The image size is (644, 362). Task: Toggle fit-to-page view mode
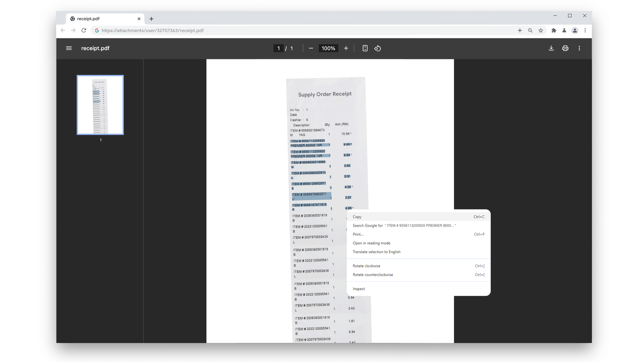[365, 48]
